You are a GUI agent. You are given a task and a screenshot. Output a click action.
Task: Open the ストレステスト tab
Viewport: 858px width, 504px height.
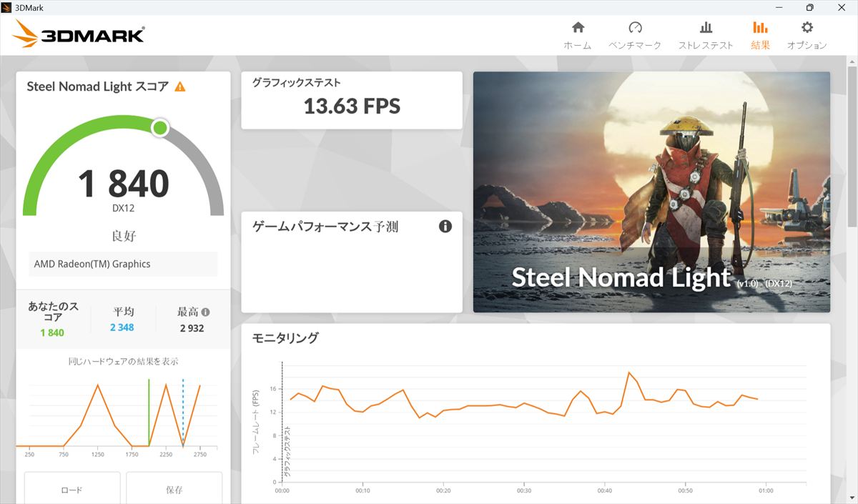point(706,35)
